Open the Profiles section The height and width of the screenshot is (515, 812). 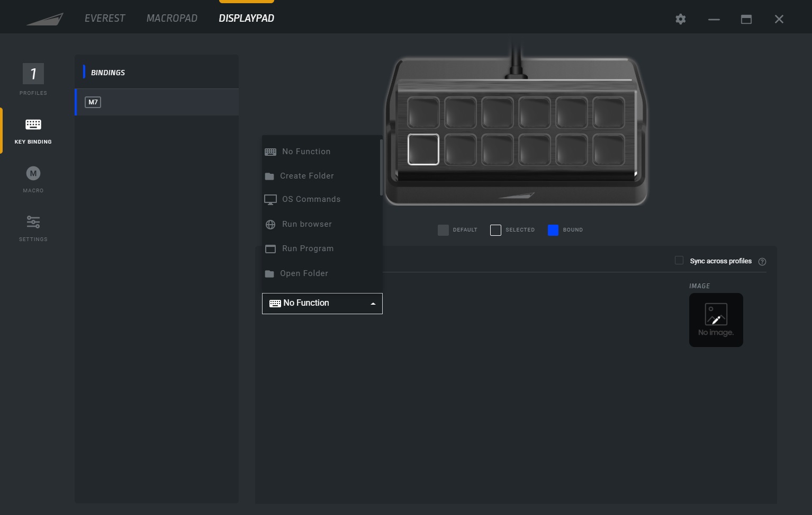coord(33,79)
